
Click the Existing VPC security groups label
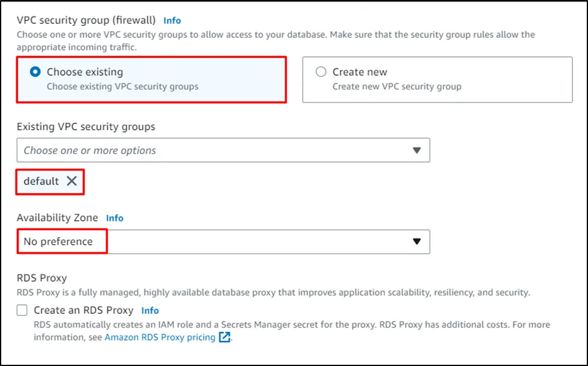tap(86, 127)
